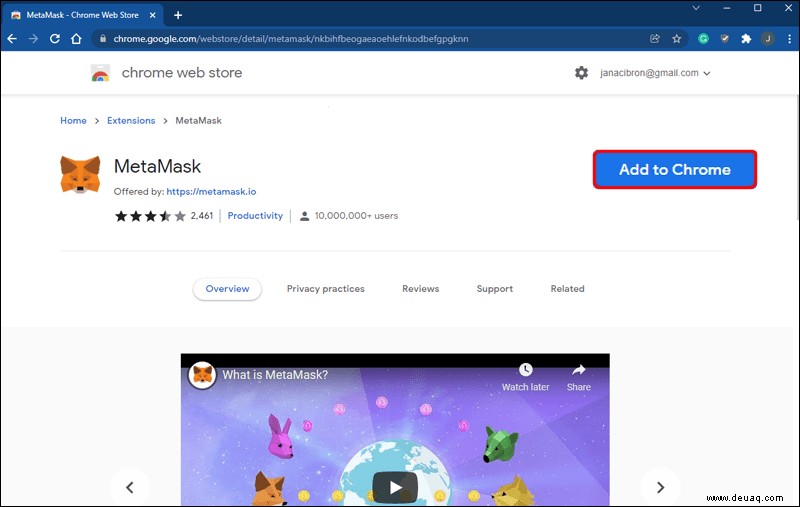The height and width of the screenshot is (507, 800).
Task: Open the Reviews tab
Action: (420, 289)
